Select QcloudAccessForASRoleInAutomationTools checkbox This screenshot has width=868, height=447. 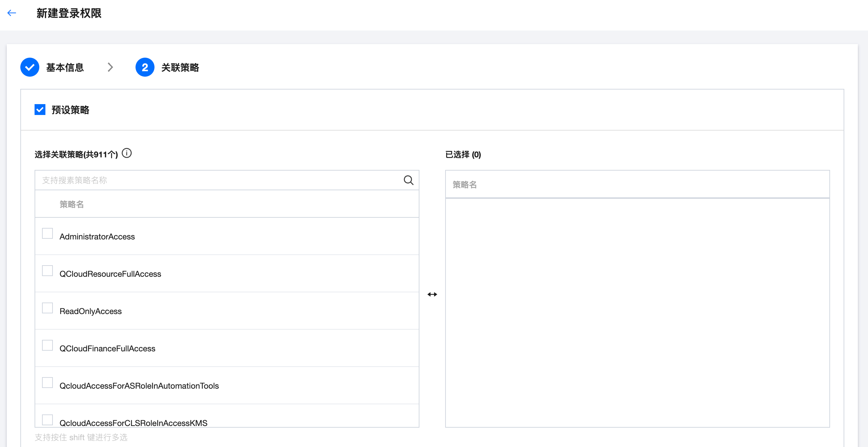[x=47, y=383]
